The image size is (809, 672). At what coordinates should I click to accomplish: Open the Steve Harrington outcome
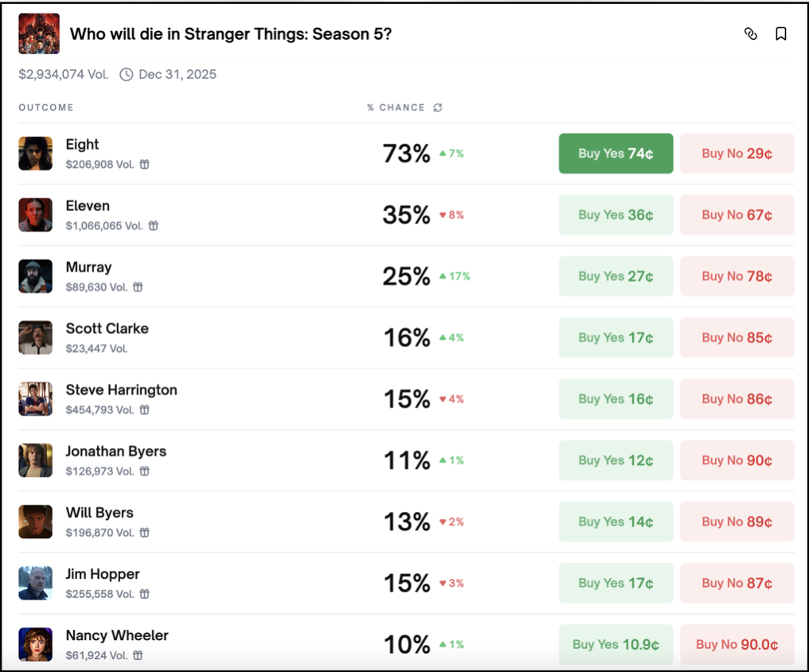[121, 390]
